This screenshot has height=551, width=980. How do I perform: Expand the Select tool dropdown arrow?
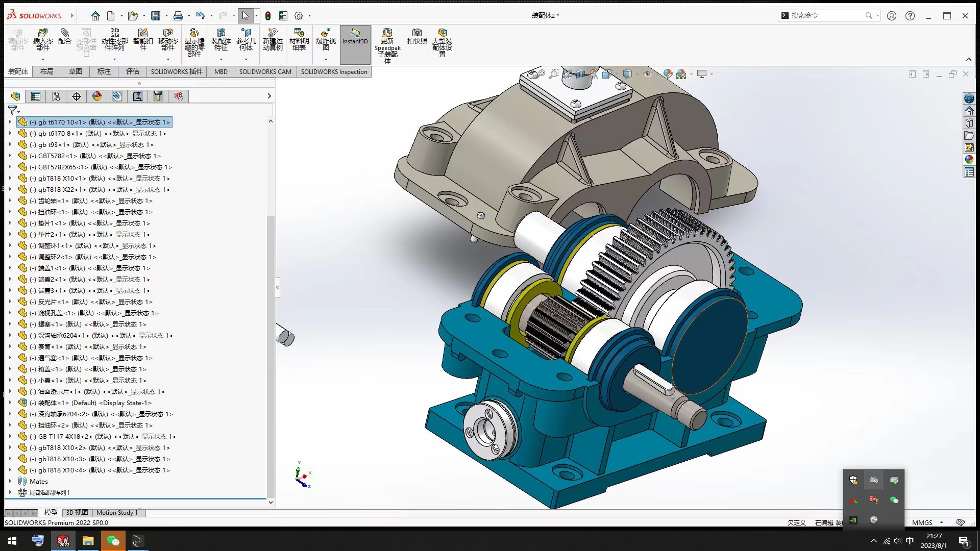(256, 16)
